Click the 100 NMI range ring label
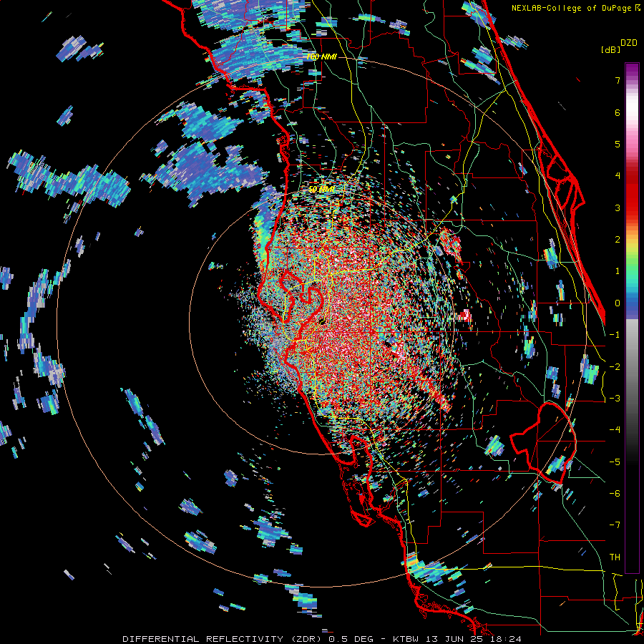This screenshot has width=644, height=644. click(x=321, y=57)
